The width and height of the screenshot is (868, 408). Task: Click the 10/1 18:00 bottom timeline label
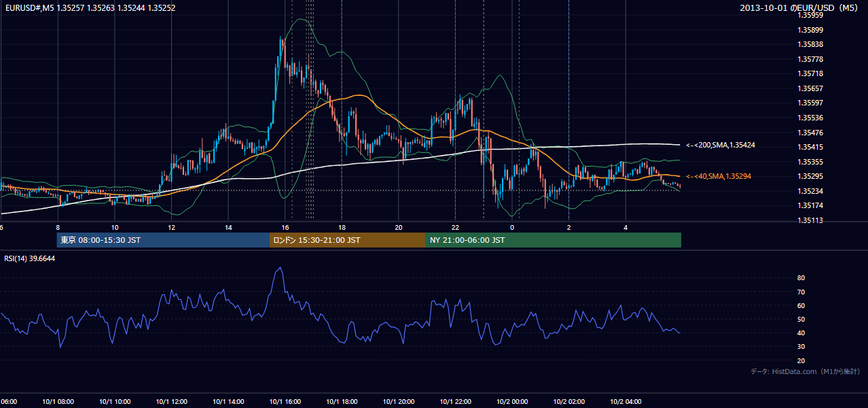coord(342,401)
